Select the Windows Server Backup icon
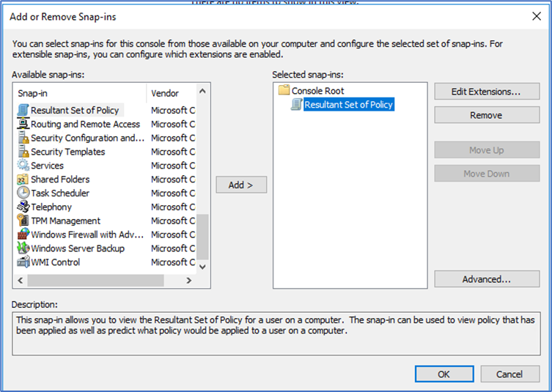This screenshot has height=392, width=552. click(23, 248)
